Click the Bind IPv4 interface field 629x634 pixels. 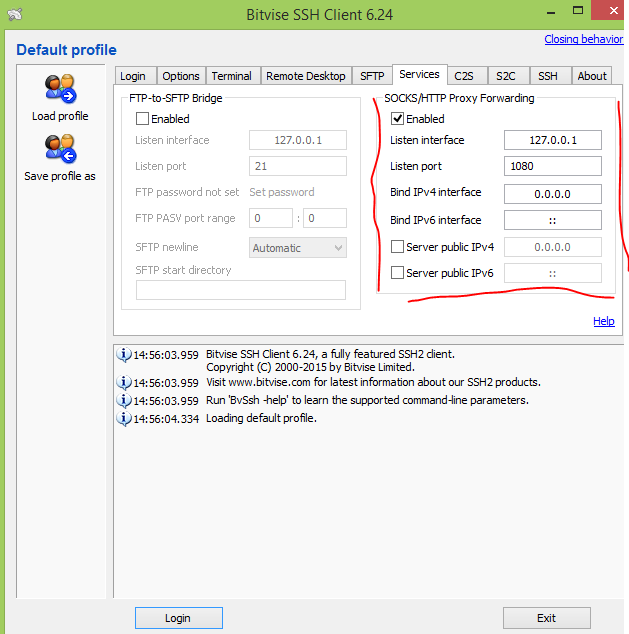[553, 194]
